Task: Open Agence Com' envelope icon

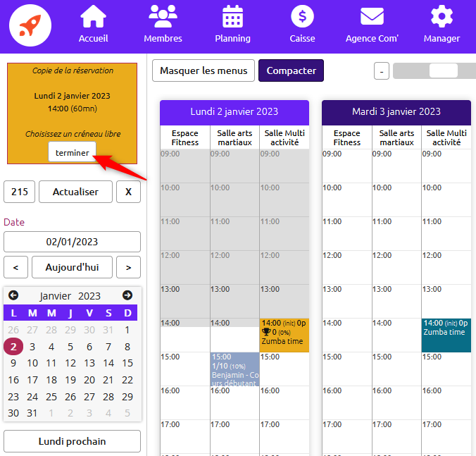Action: point(372,17)
